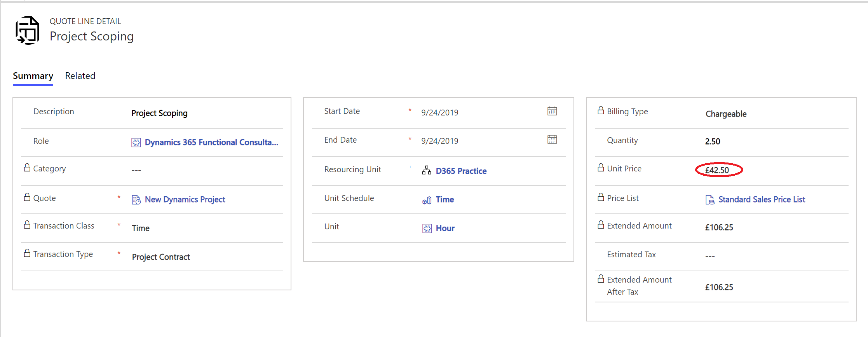
Task: Open the Standard Sales Price List link
Action: (x=762, y=199)
